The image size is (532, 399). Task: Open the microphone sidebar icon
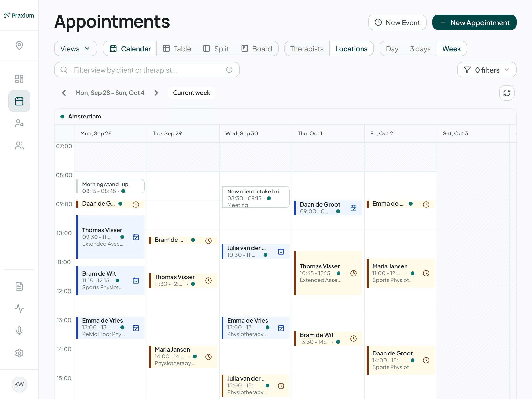click(19, 331)
